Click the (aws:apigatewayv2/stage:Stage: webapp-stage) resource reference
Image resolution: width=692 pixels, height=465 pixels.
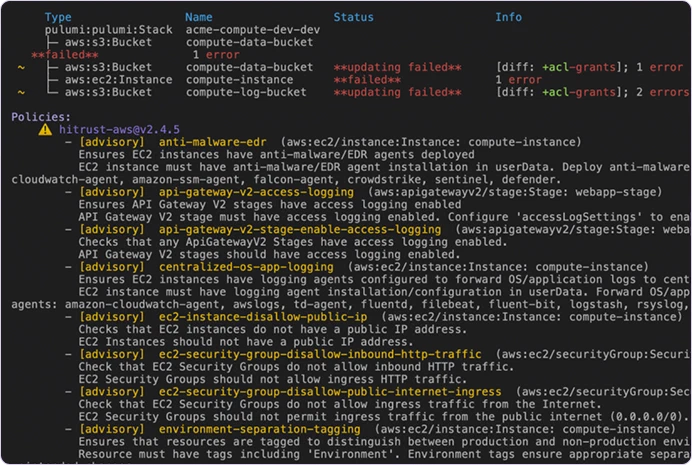coord(515,192)
